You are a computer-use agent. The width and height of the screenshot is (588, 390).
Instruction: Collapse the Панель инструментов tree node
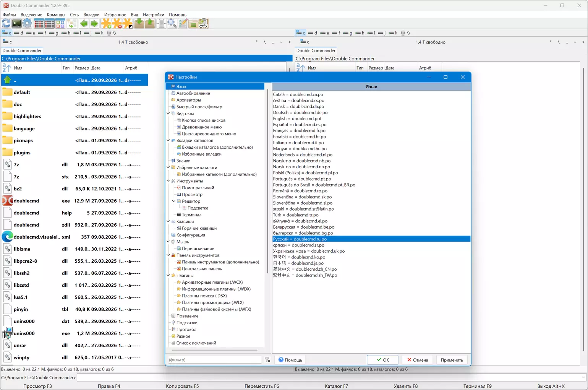click(x=168, y=255)
